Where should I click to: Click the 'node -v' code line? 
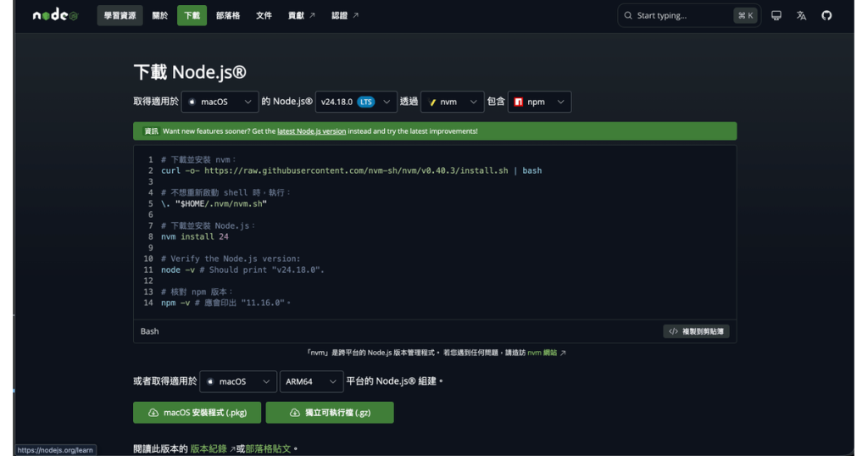[242, 270]
